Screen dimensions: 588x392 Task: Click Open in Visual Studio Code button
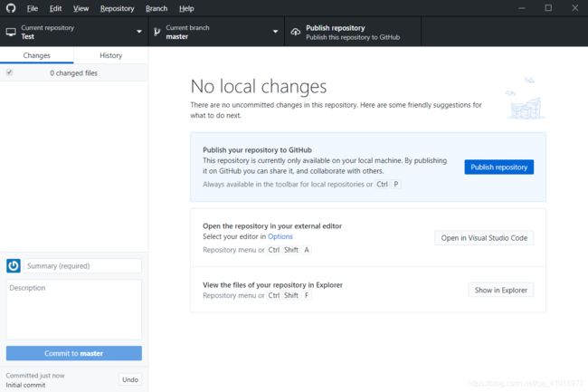[484, 238]
